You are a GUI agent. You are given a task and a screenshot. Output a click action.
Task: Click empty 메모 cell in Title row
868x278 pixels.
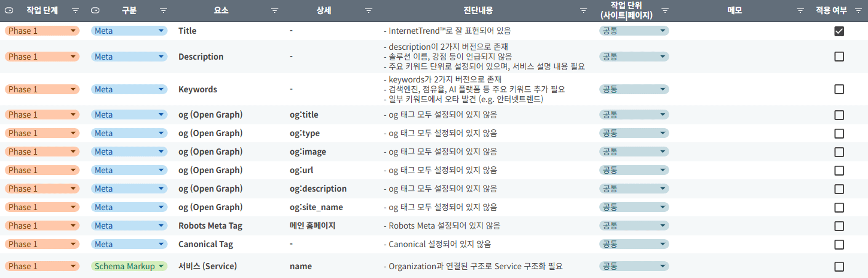point(734,31)
